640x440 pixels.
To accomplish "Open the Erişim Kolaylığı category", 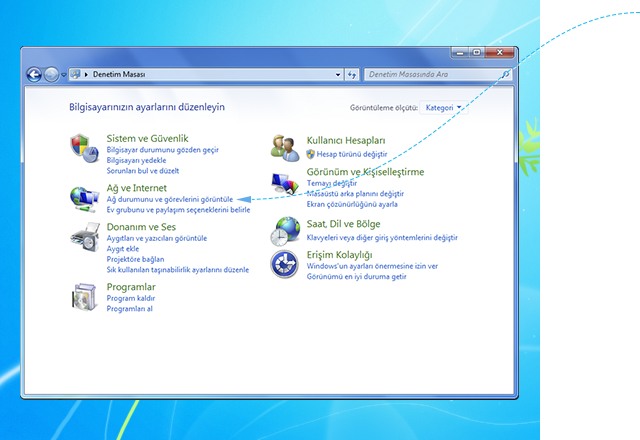I will (340, 255).
